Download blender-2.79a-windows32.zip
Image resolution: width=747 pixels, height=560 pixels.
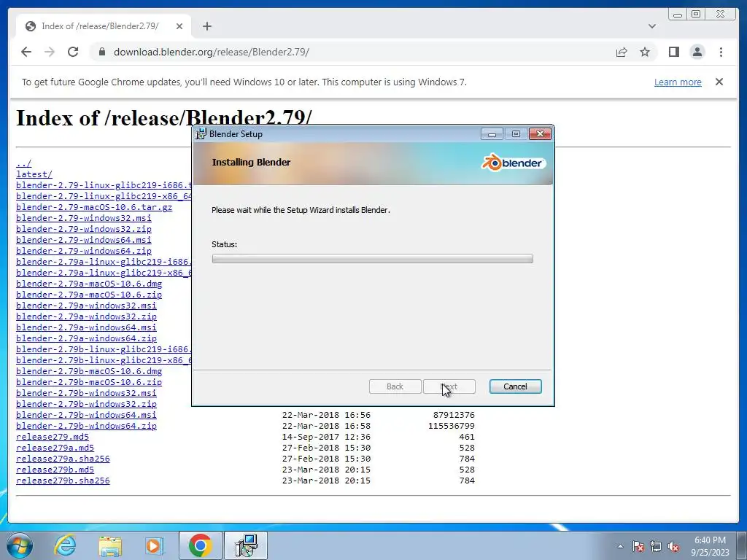pyautogui.click(x=86, y=316)
